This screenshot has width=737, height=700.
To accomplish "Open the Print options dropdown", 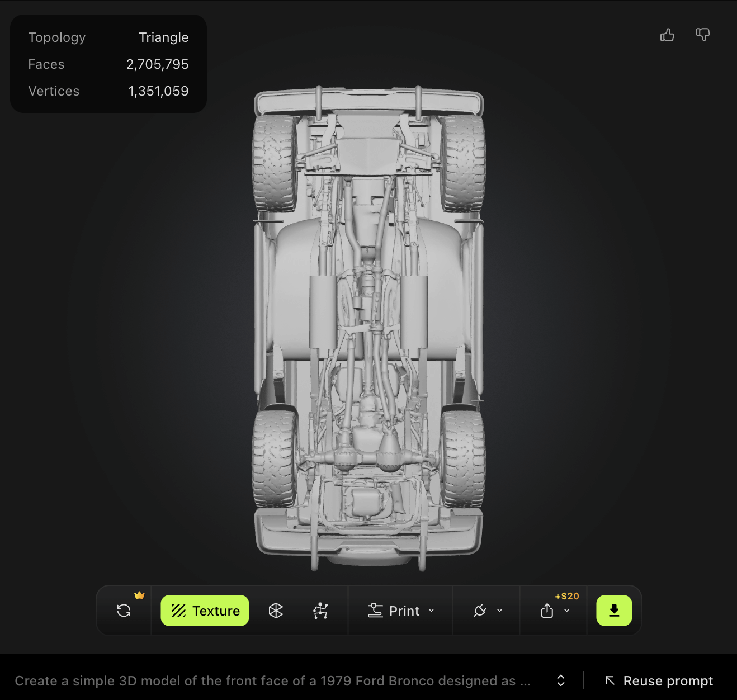I will (x=431, y=611).
